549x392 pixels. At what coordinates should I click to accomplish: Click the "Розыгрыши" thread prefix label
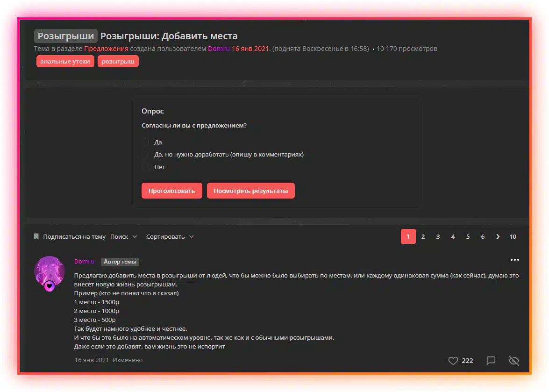[65, 36]
